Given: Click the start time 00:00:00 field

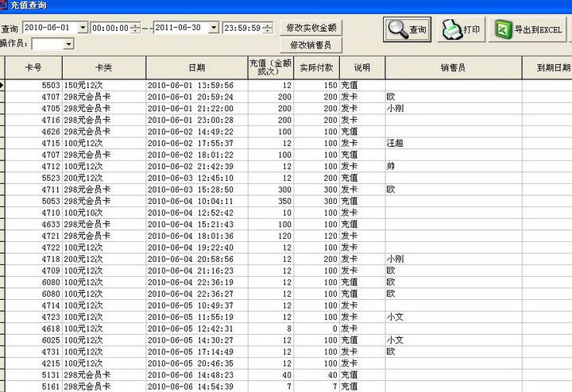Looking at the screenshot, I should [110, 28].
